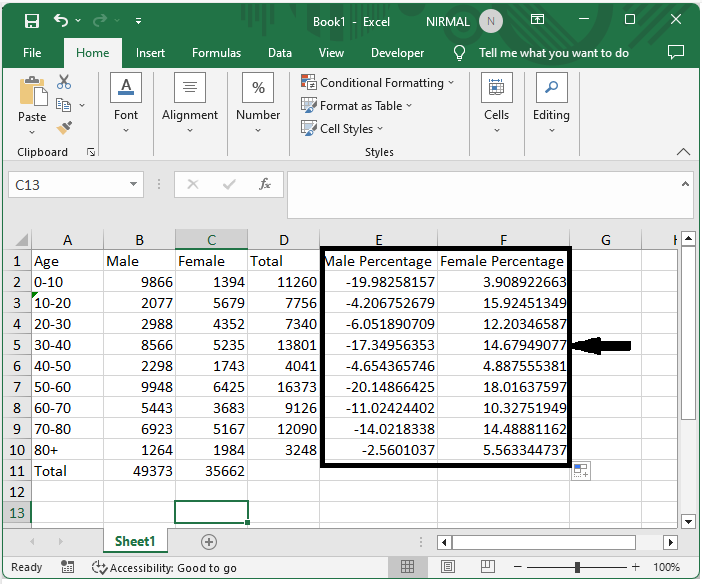Open the Quick Analysis icon below data

pyautogui.click(x=580, y=471)
